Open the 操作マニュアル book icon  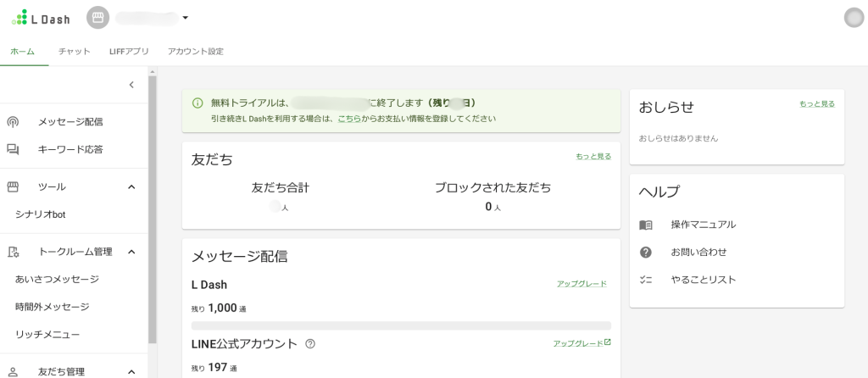646,225
